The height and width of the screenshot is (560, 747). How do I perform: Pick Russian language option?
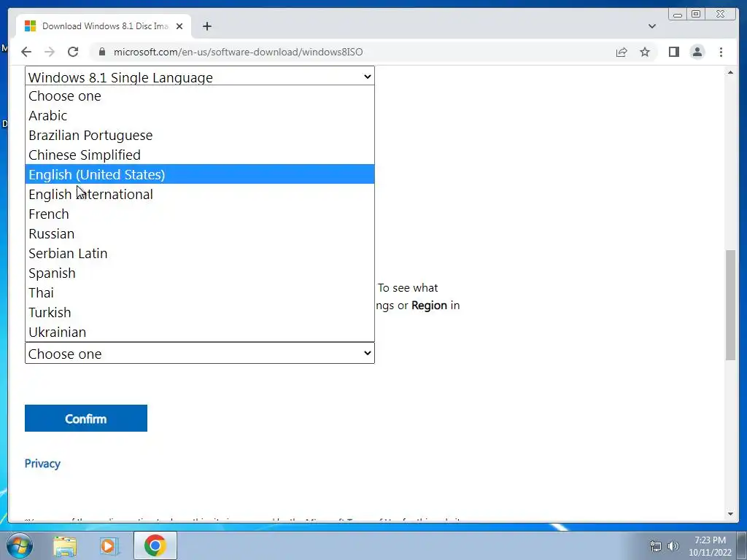(200, 233)
